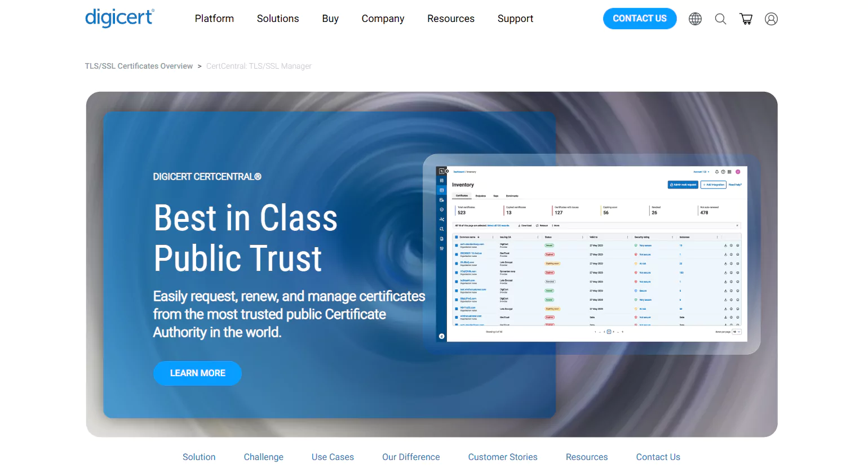Screen dimensions: 868x473
Task: Select the Use Cases anchor link
Action: 333,457
